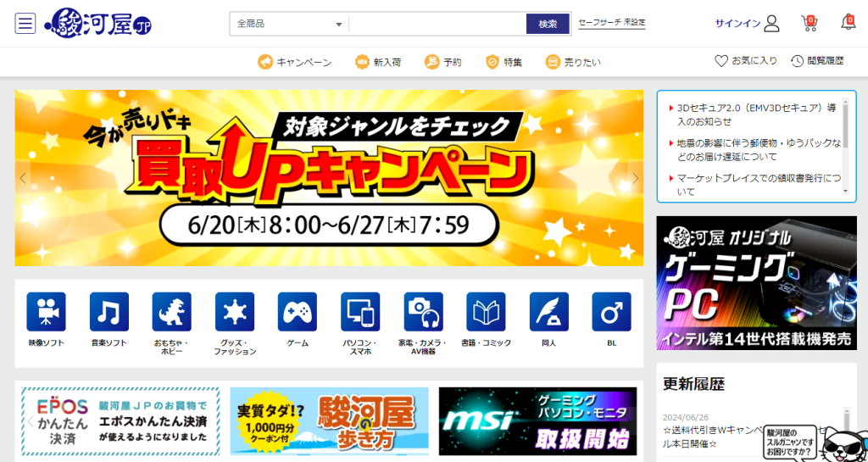Click the shopping cart icon
868x462 pixels.
tap(809, 23)
